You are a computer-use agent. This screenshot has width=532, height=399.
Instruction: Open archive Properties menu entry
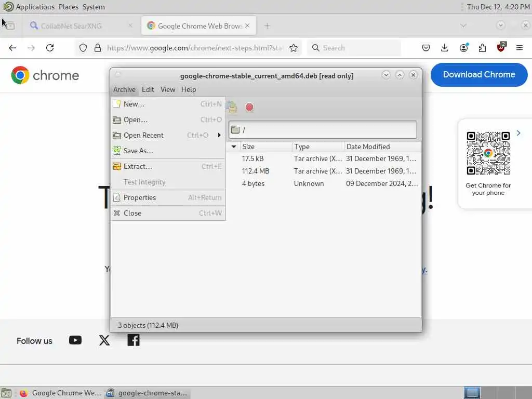(x=168, y=197)
